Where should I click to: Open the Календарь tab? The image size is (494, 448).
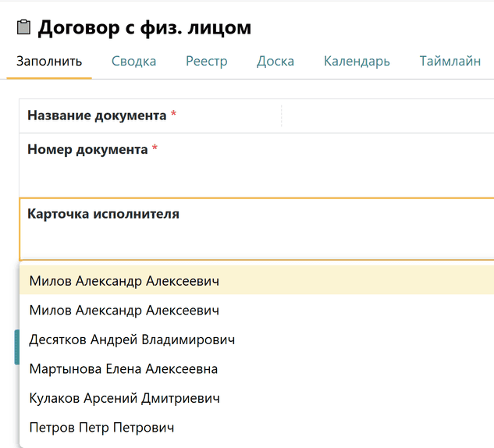tap(357, 62)
